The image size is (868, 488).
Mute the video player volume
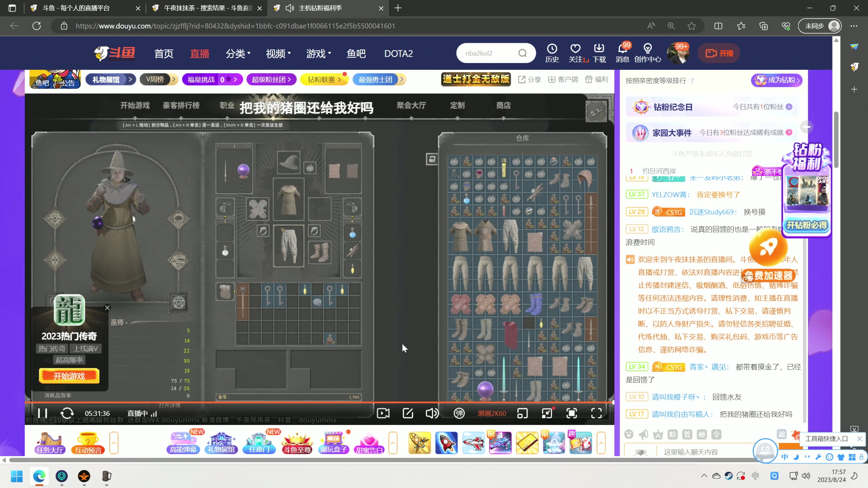tap(432, 413)
